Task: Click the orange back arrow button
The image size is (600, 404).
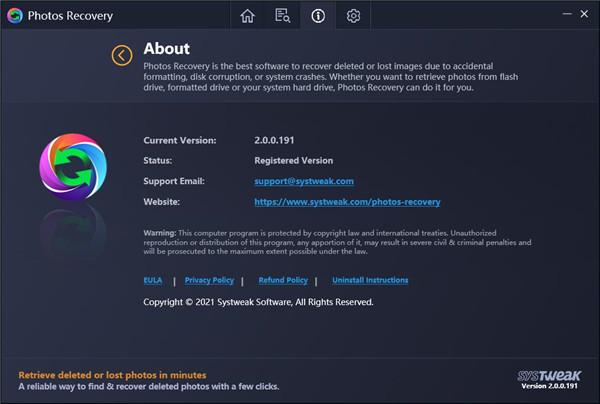Action: tap(122, 55)
